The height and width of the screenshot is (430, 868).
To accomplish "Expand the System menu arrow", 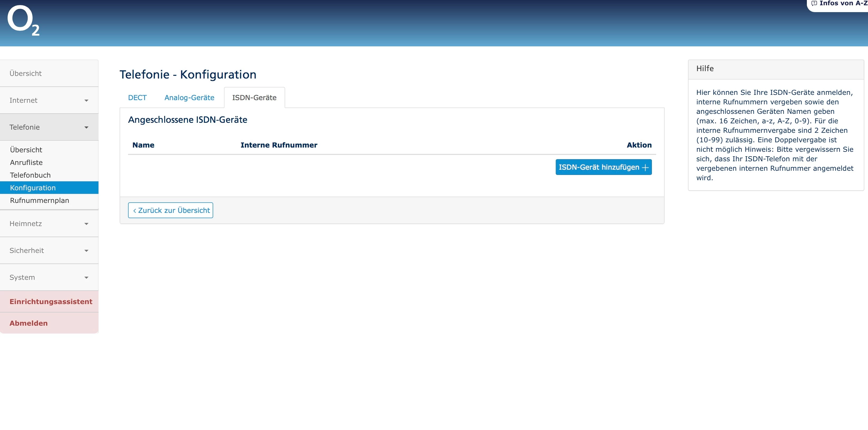I will tap(86, 278).
